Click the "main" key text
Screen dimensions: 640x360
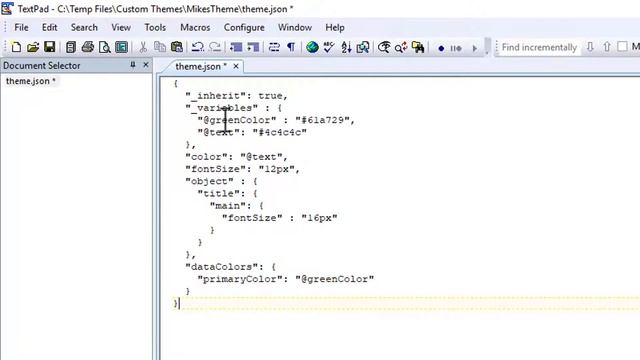click(x=228, y=206)
